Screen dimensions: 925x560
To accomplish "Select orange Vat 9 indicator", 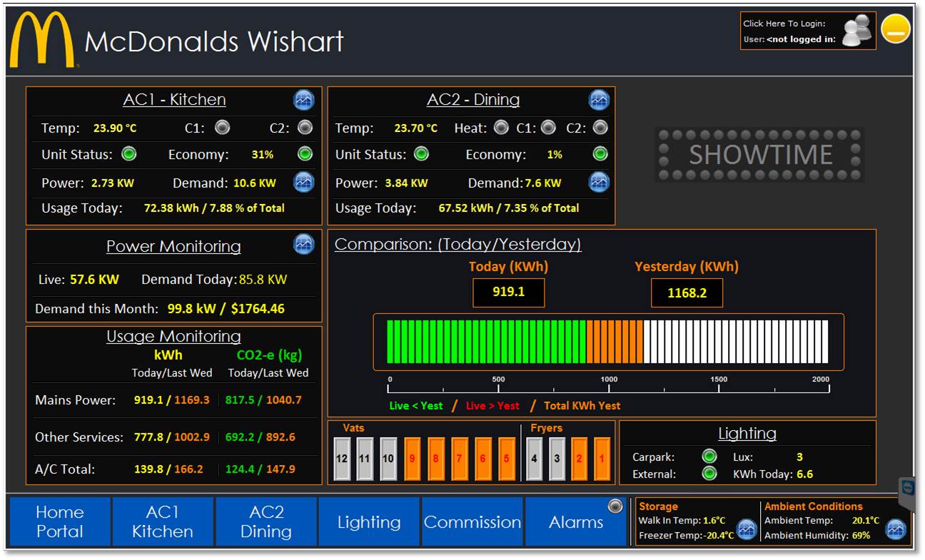I will (x=413, y=459).
